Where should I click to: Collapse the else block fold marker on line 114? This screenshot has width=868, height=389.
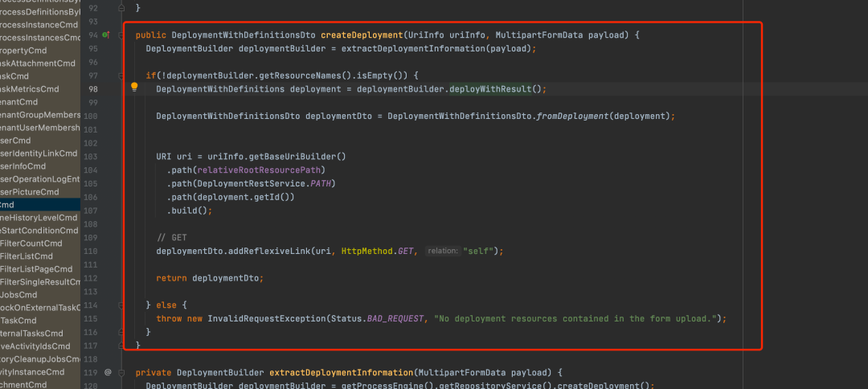coord(121,305)
